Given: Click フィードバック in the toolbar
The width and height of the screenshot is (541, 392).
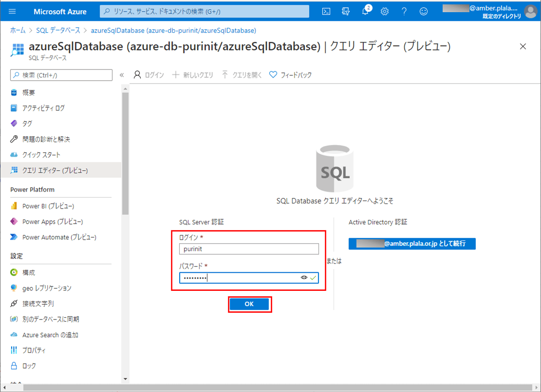Looking at the screenshot, I should click(291, 75).
